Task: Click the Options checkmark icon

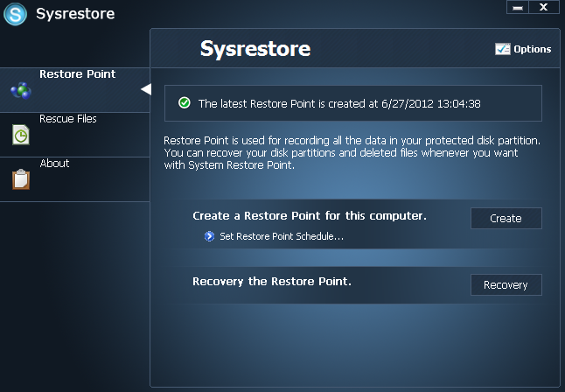Action: click(502, 49)
